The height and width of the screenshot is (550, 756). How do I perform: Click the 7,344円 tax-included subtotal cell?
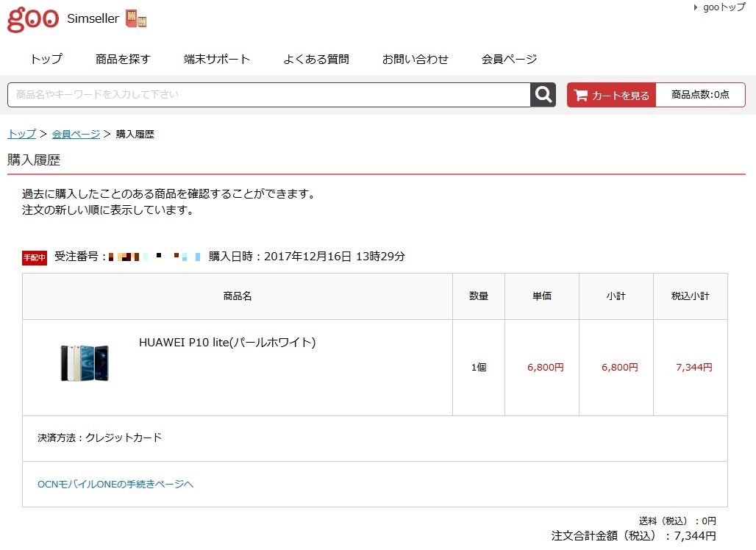click(x=691, y=368)
